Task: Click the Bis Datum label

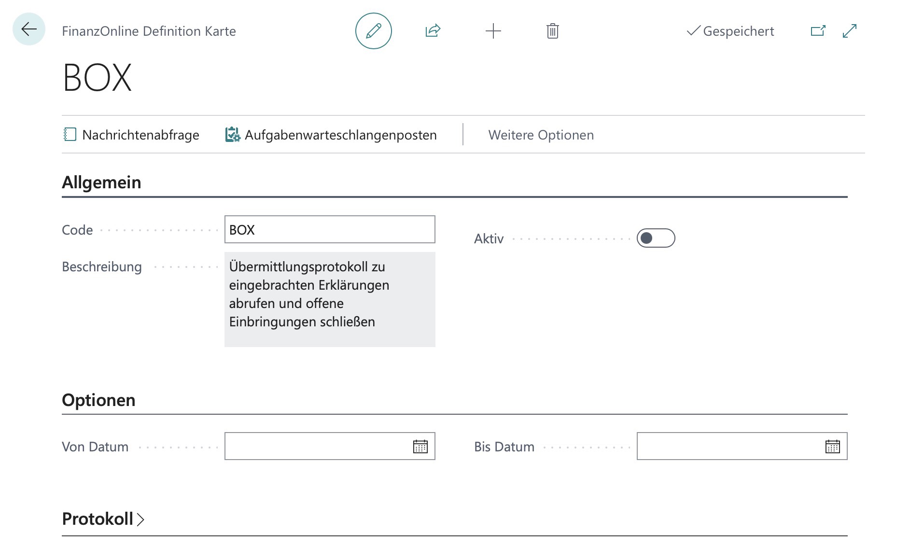Action: 504,447
